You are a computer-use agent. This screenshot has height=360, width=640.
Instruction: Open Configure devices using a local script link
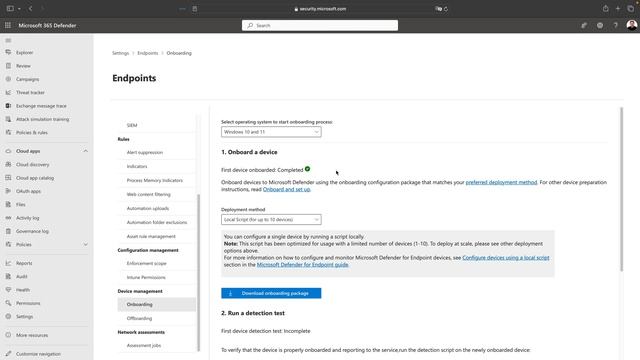pyautogui.click(x=506, y=258)
